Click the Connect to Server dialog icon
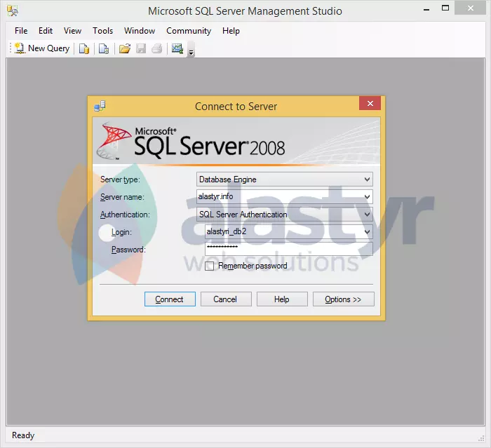This screenshot has height=448, width=491. 100,106
